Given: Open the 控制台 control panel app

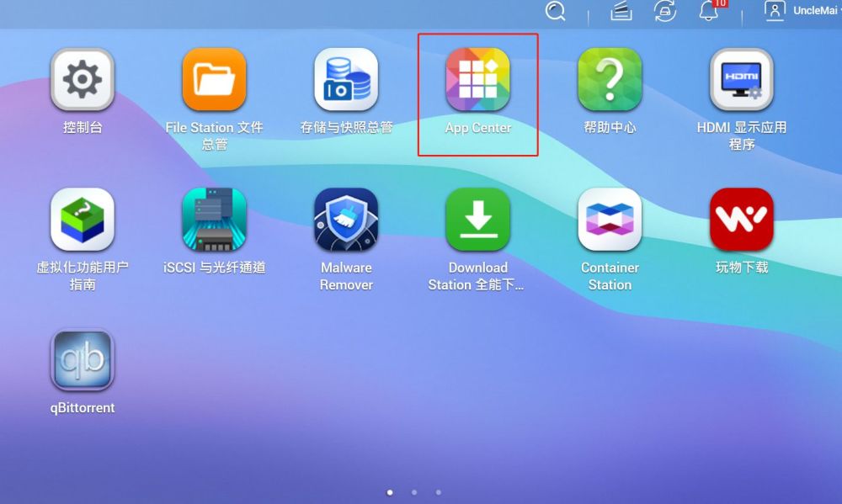Looking at the screenshot, I should (x=83, y=79).
